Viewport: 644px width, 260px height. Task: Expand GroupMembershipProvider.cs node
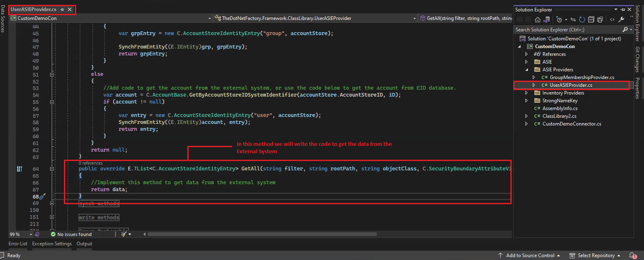534,77
